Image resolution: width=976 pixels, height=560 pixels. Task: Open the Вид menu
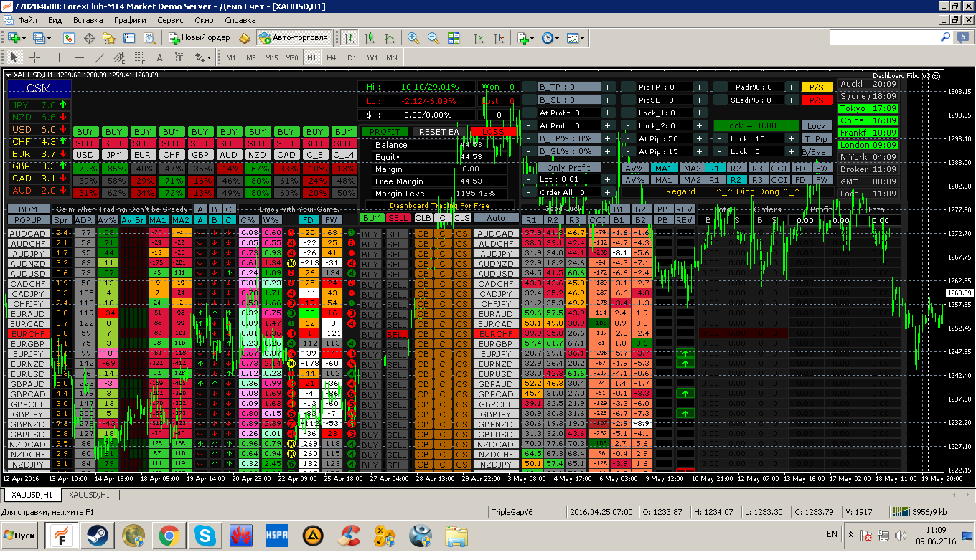[54, 20]
